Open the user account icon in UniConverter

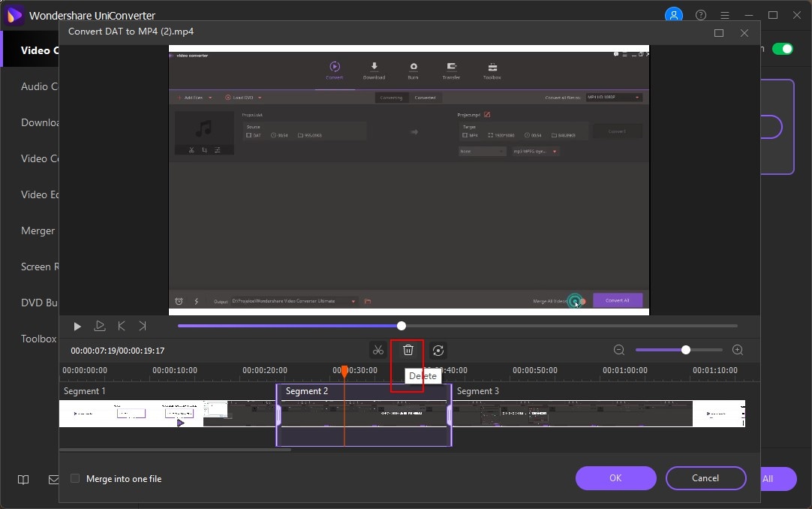click(674, 15)
